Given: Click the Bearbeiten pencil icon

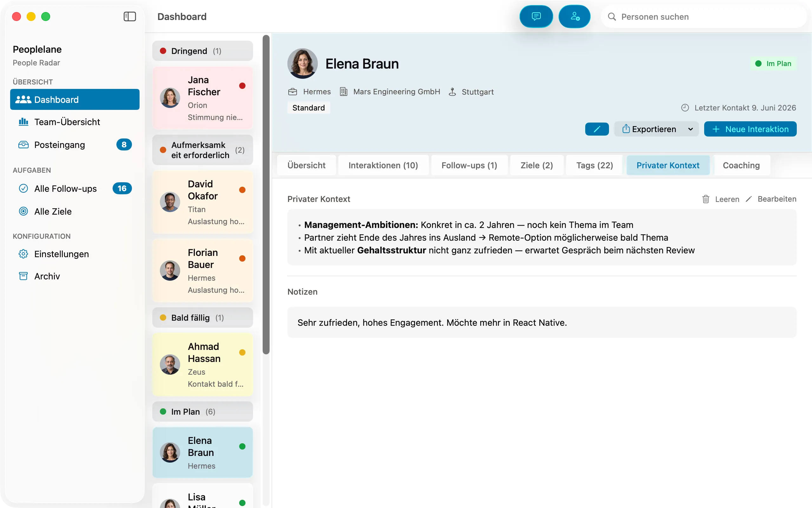Looking at the screenshot, I should [x=749, y=199].
